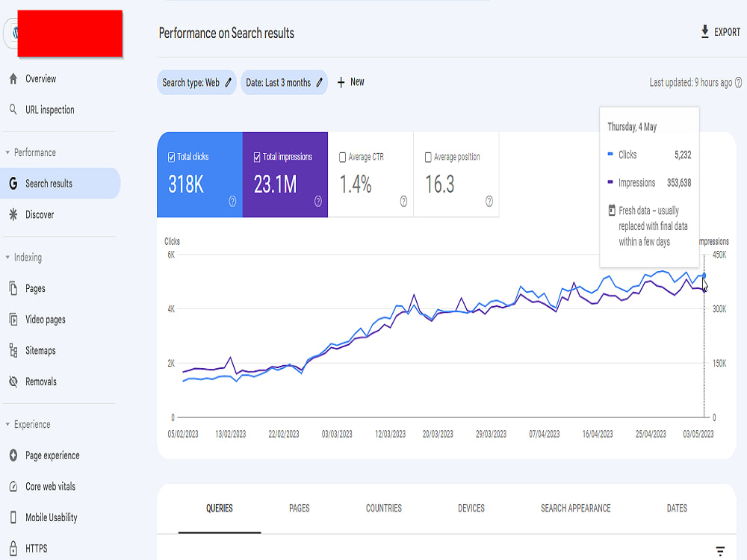Switch to the SEARCH APPEARANCE tab
The width and height of the screenshot is (747, 560).
click(x=575, y=508)
